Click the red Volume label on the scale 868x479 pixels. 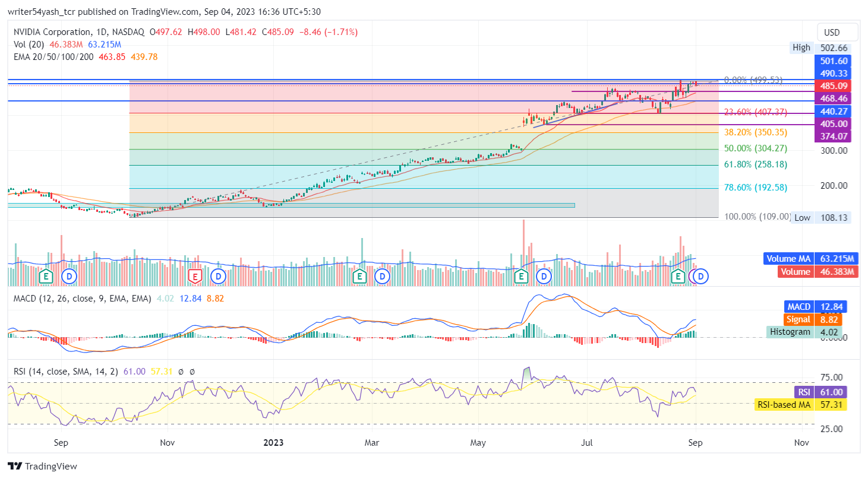tap(796, 272)
